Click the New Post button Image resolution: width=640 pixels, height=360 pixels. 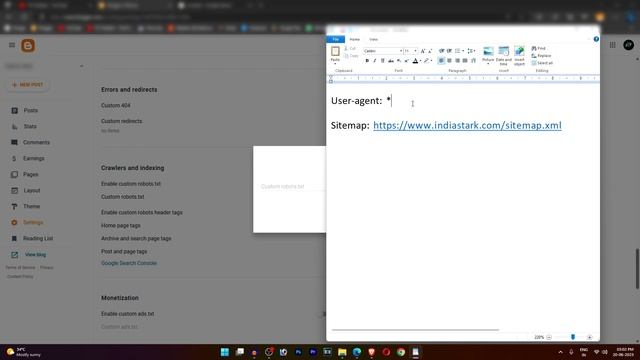tap(27, 85)
